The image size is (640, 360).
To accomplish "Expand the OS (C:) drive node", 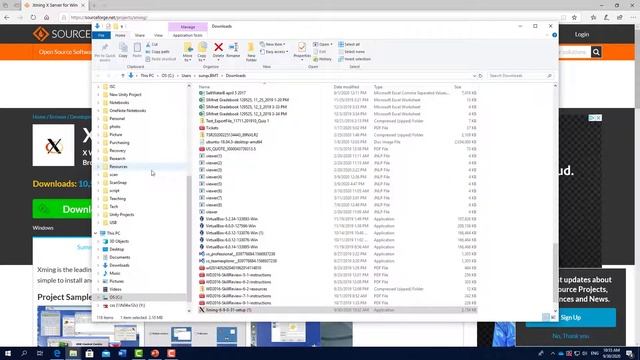I will coord(98,297).
